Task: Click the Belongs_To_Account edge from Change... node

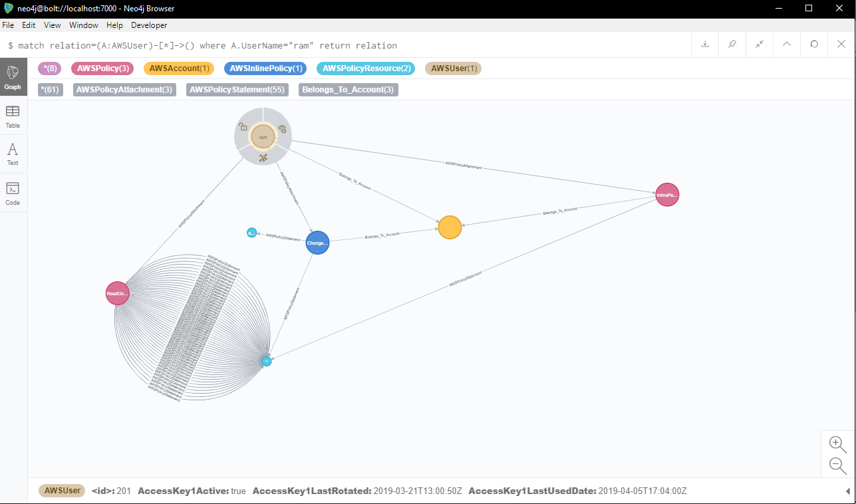Action: tap(382, 235)
